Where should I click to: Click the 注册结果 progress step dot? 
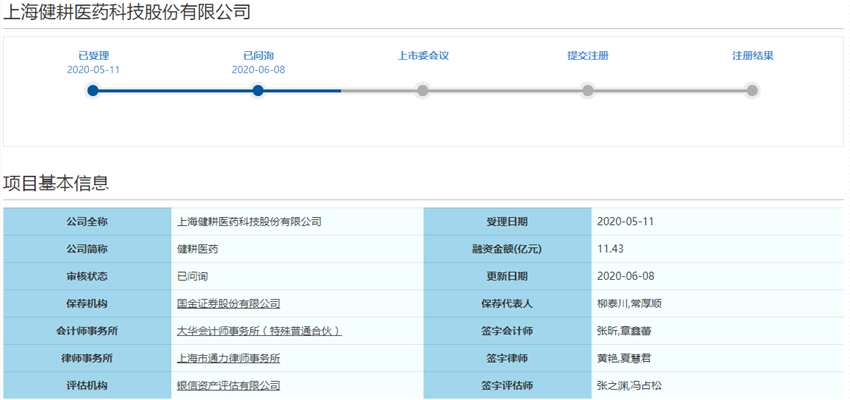click(x=752, y=91)
